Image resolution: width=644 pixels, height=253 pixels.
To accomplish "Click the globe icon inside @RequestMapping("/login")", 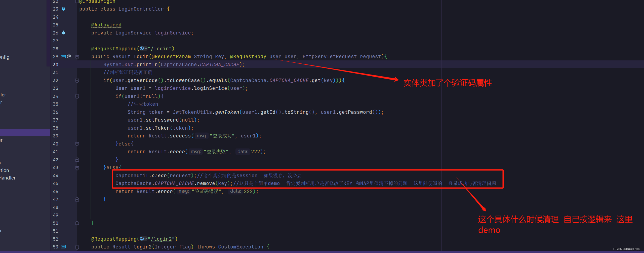I will pyautogui.click(x=142, y=48).
